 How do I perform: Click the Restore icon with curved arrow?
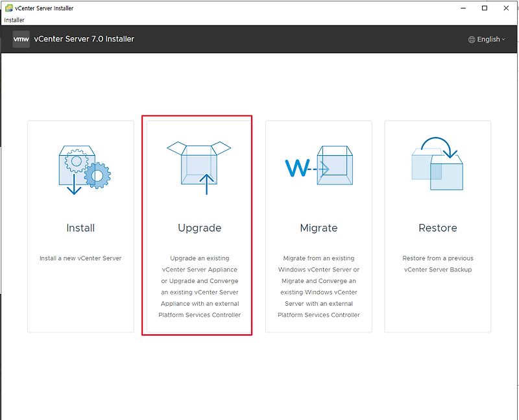(x=438, y=164)
